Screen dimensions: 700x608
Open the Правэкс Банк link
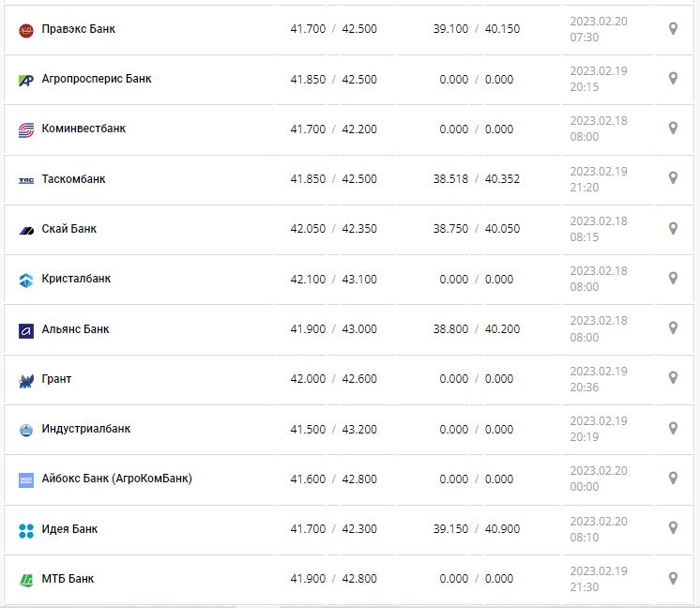tap(79, 29)
